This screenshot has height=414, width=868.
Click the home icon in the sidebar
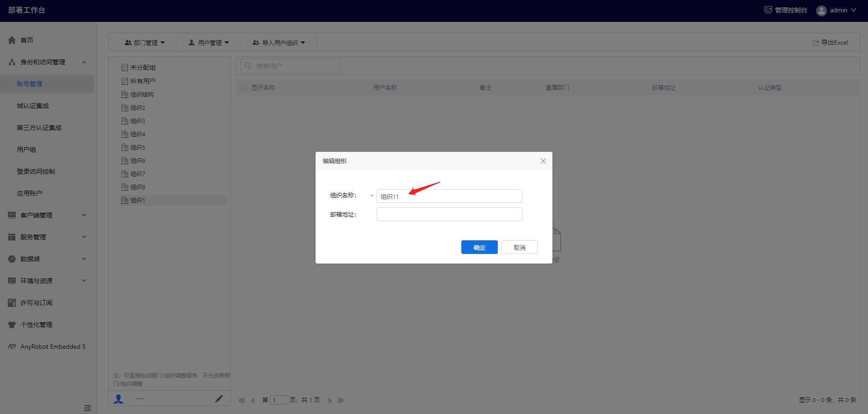coord(12,40)
